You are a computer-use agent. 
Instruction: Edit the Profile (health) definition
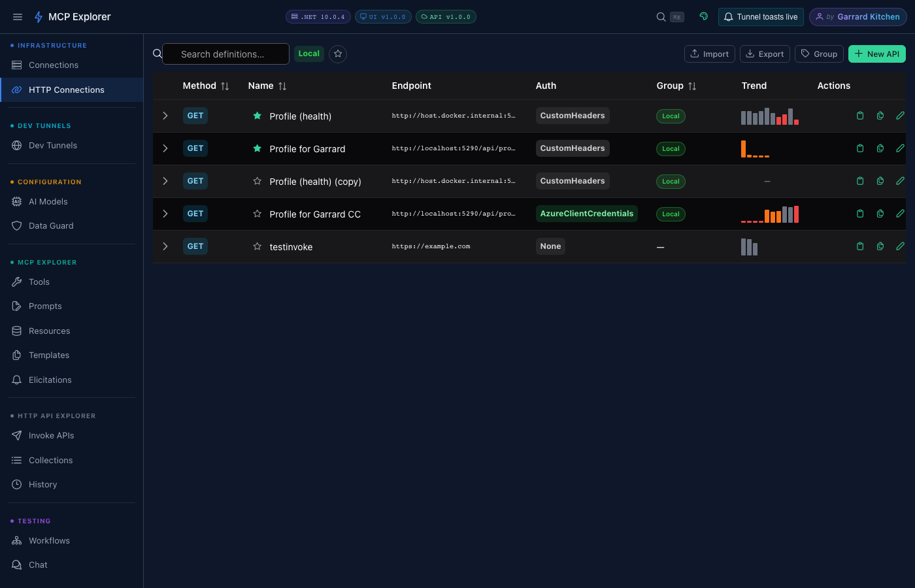pyautogui.click(x=900, y=116)
